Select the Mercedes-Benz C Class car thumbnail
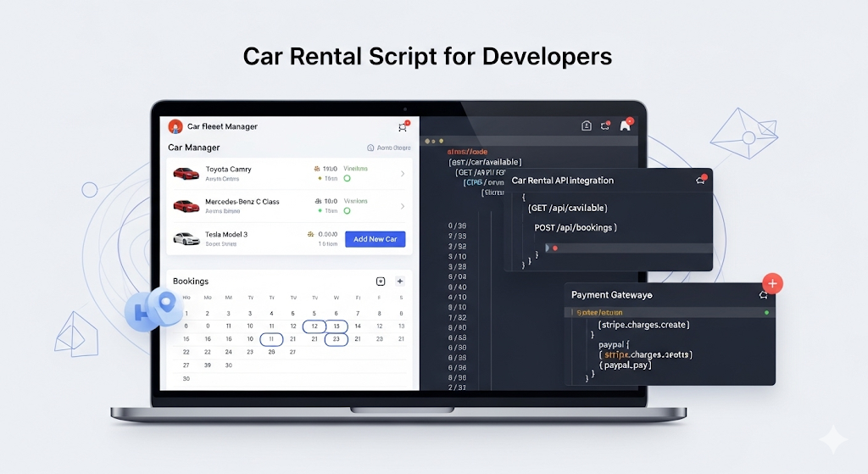The image size is (868, 474). [x=186, y=206]
